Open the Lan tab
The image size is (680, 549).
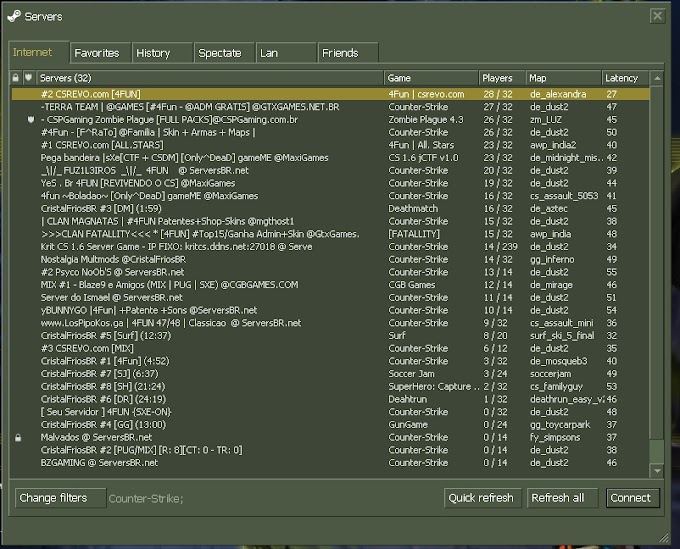[x=286, y=53]
